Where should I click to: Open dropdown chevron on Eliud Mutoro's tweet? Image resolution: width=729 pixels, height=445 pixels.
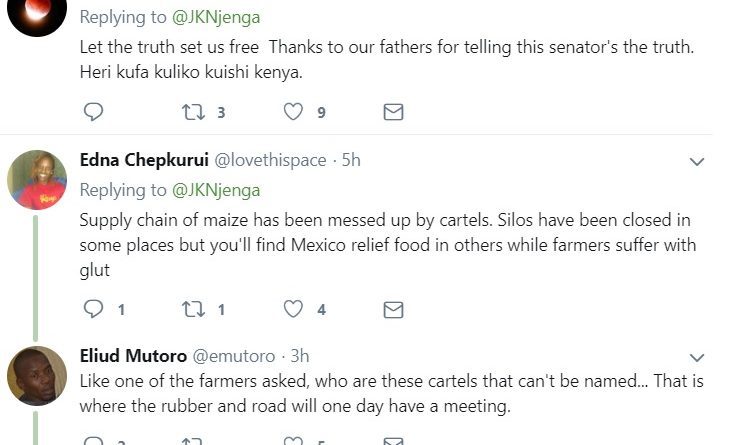(696, 358)
